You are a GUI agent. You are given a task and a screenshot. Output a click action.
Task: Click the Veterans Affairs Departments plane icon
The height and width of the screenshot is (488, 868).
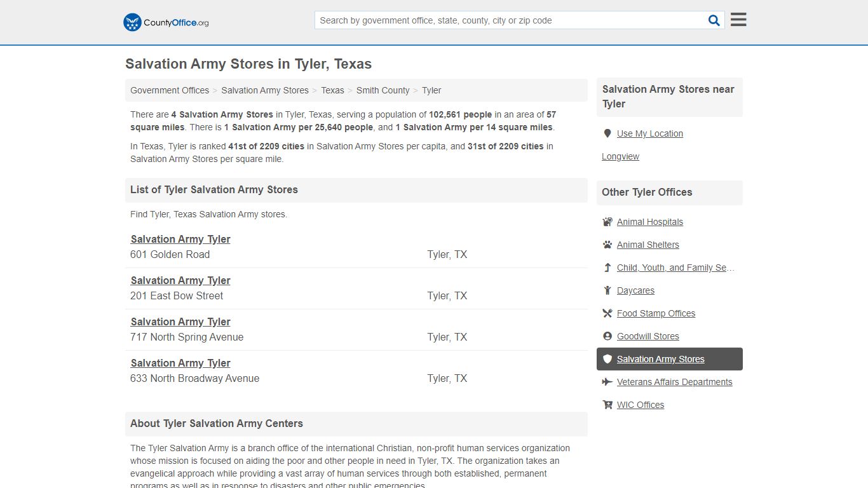(607, 382)
